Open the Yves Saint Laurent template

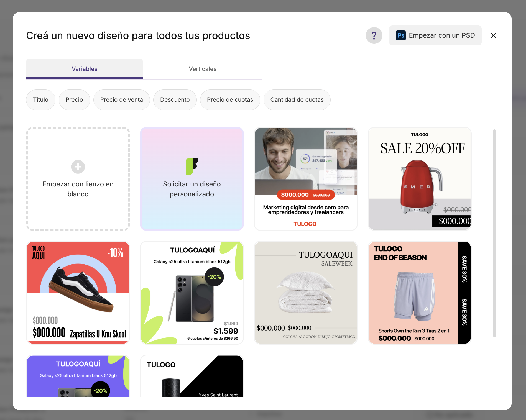pos(192,376)
